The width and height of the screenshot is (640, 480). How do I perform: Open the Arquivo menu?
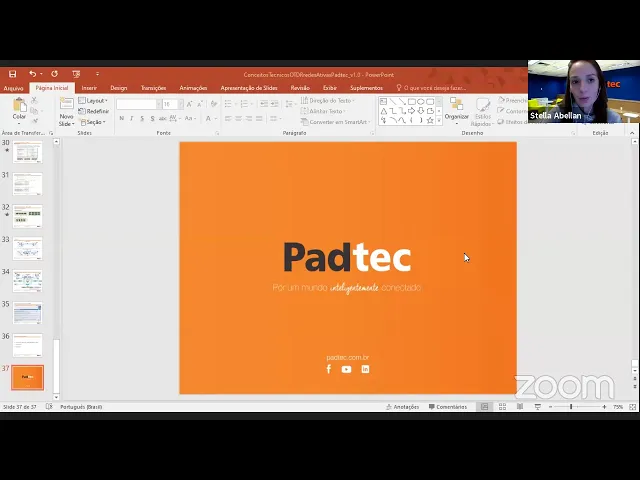tap(13, 88)
